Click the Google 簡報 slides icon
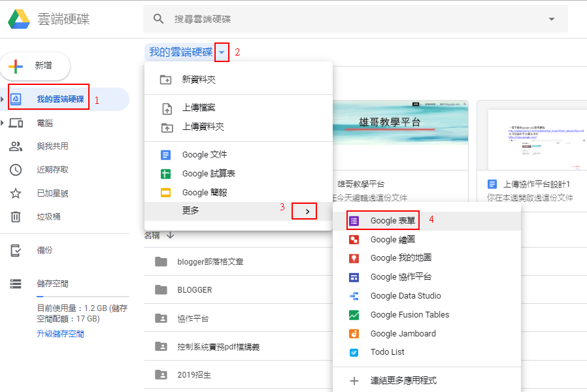Image resolution: width=587 pixels, height=392 pixels. point(165,193)
